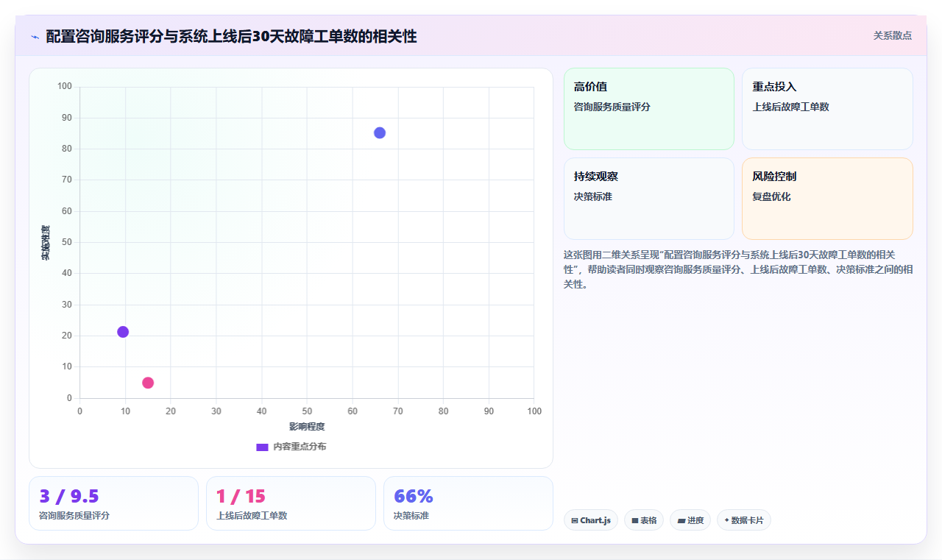Click 咨询服务质量评分 text in 高价值 card
942x560 pixels.
point(612,107)
